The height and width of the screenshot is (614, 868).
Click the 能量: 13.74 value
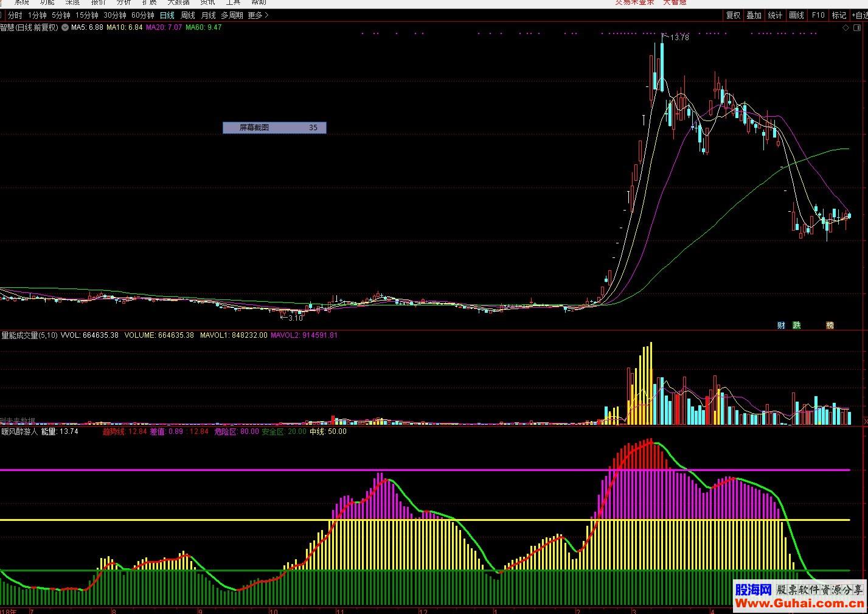coord(60,431)
